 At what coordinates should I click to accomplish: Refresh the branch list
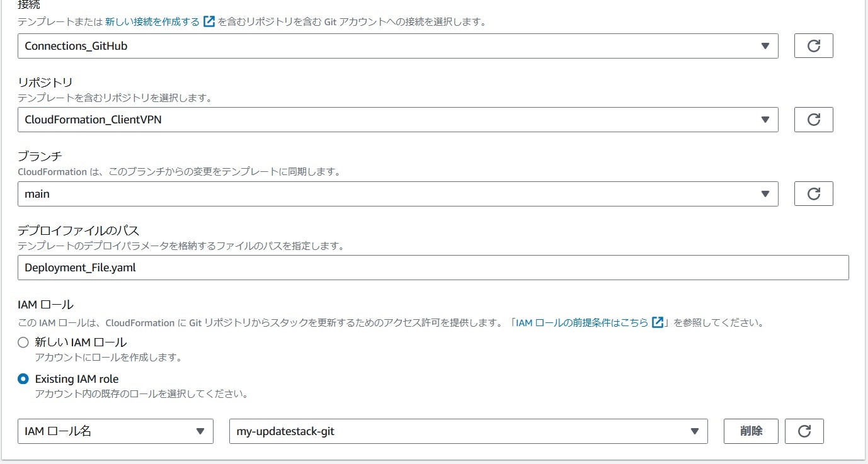coord(813,193)
